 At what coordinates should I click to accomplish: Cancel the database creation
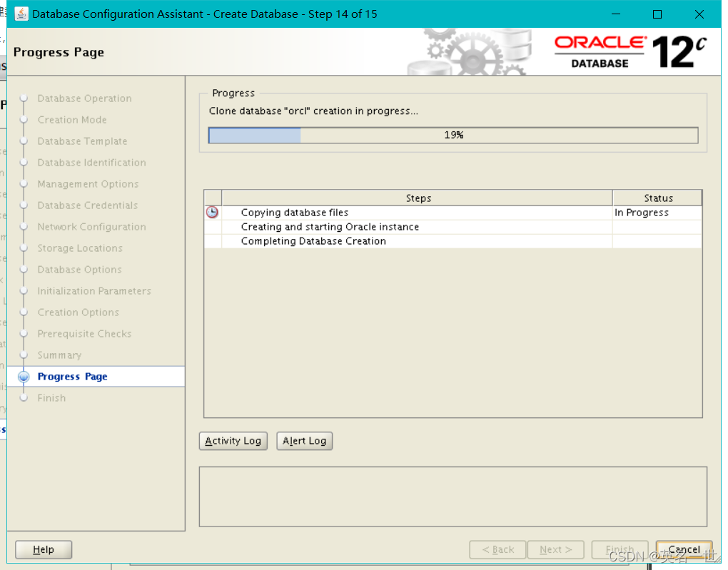pos(684,549)
